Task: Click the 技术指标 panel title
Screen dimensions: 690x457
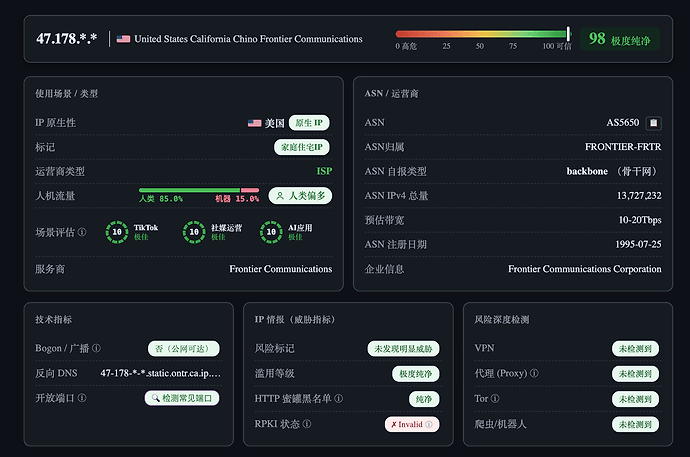Action: [x=54, y=319]
